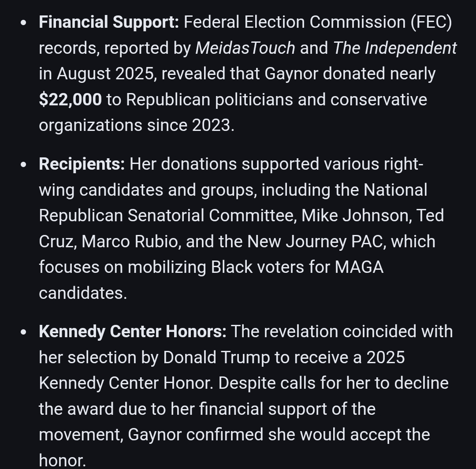Click the italic MeidasTouch source name

[245, 48]
